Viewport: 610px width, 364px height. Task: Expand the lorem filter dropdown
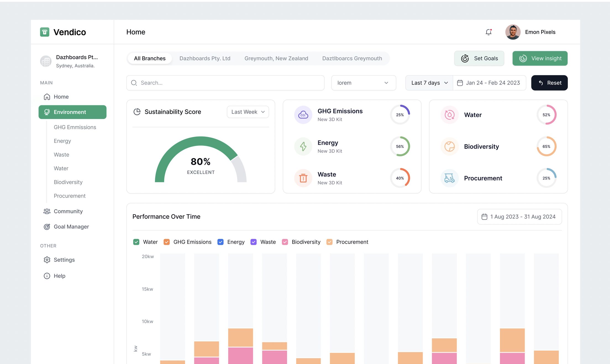coord(363,83)
